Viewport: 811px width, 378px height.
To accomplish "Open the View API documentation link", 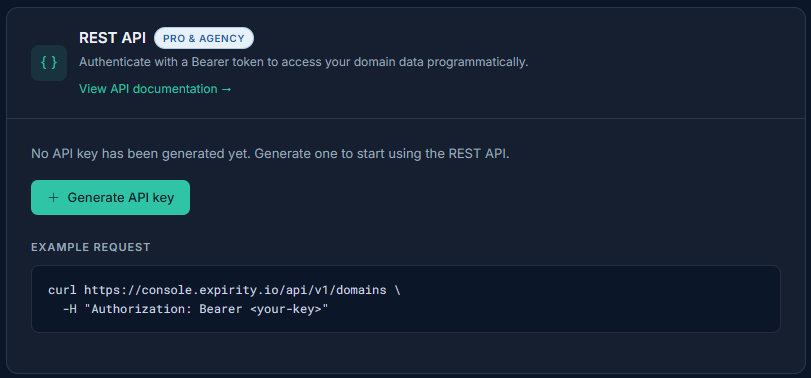I will click(x=155, y=89).
